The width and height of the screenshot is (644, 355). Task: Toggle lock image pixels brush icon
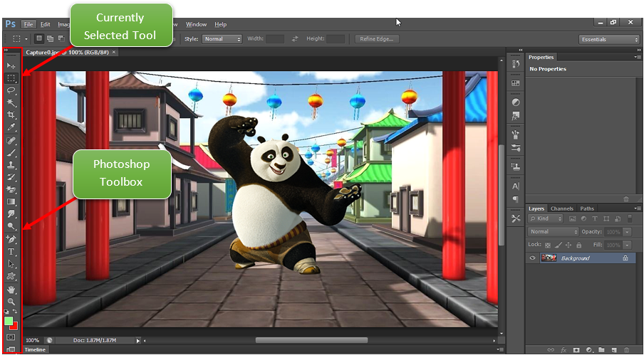pyautogui.click(x=559, y=245)
